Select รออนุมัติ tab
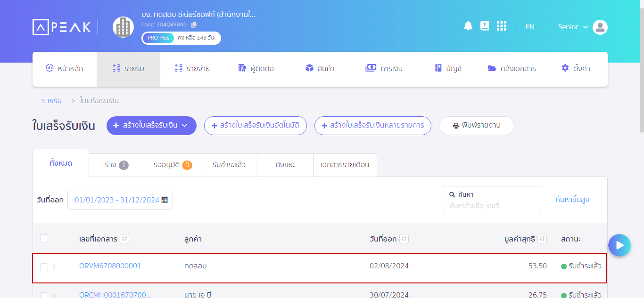The image size is (644, 298). pyautogui.click(x=173, y=165)
